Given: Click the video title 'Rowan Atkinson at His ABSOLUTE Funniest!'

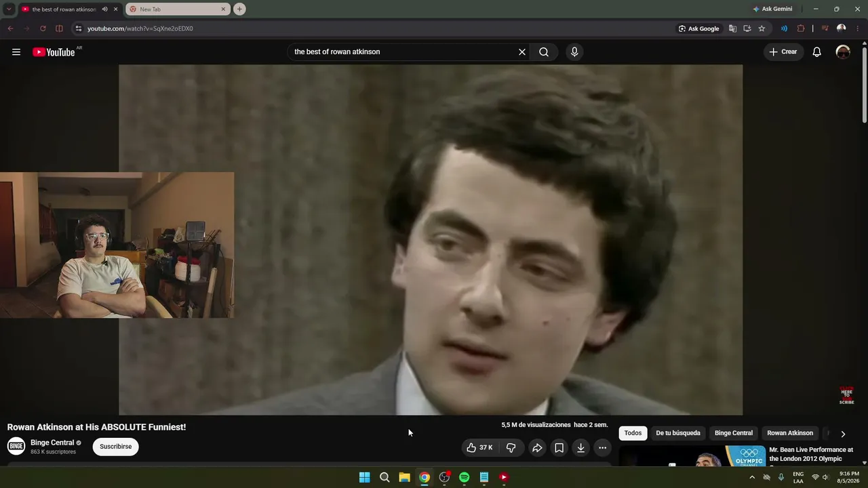Looking at the screenshot, I should (96, 427).
